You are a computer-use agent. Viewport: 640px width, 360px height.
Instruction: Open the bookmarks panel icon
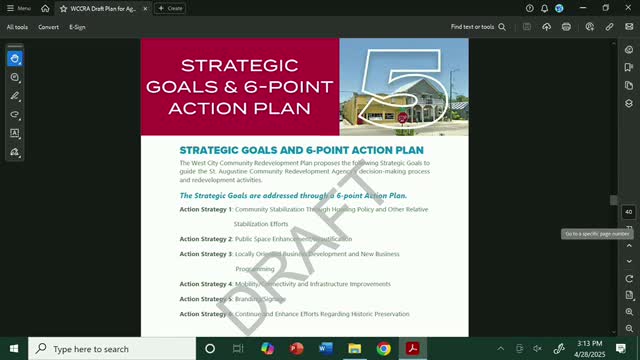(x=629, y=67)
